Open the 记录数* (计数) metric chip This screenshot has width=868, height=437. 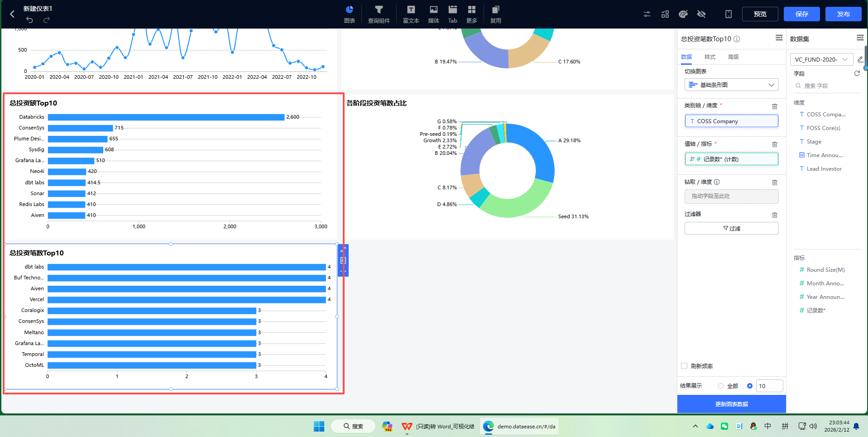(x=732, y=159)
